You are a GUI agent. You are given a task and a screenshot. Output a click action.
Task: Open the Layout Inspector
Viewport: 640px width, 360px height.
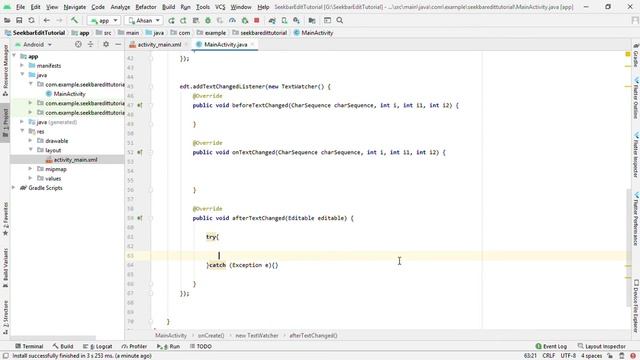coord(602,346)
